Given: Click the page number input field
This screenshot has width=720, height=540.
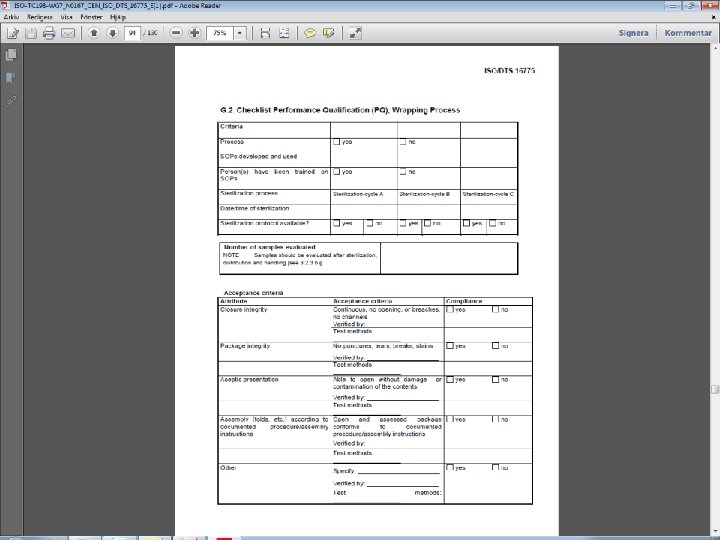Looking at the screenshot, I should 132,33.
